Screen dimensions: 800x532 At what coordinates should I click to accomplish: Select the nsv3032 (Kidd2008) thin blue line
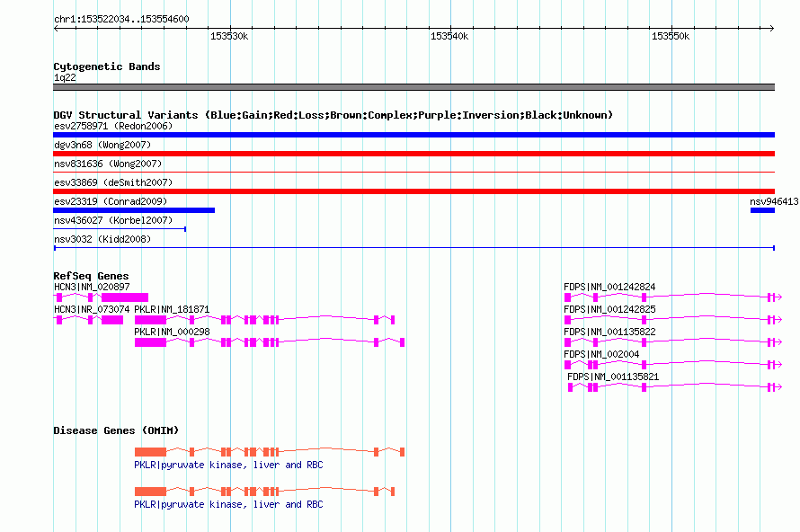(x=414, y=248)
